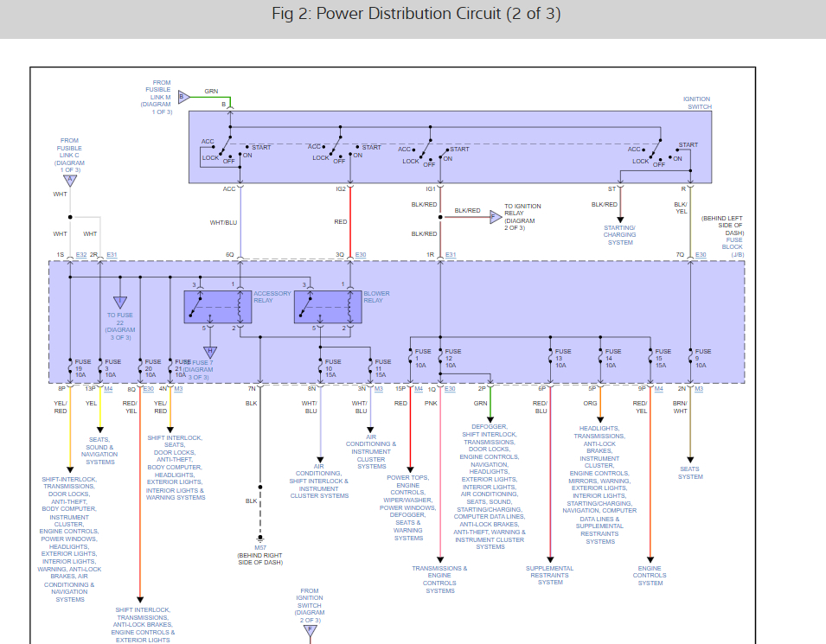Select the Accessory Relay symbol box
Image resolution: width=826 pixels, height=644 pixels.
218,307
